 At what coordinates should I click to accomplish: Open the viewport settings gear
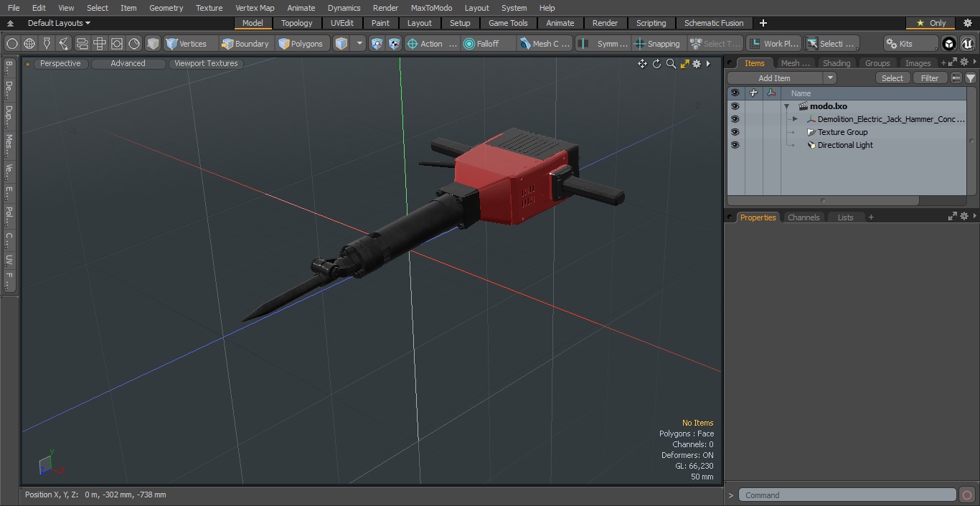[x=697, y=64]
